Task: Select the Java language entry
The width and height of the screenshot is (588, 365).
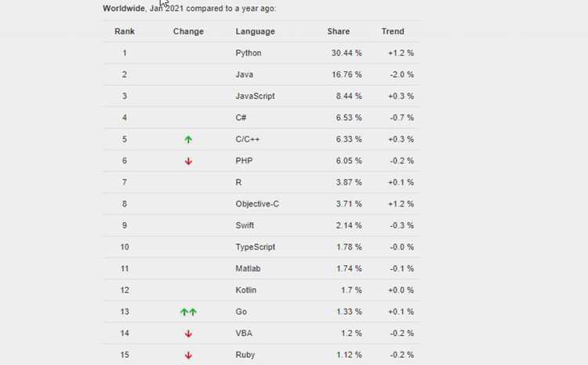Action: [244, 75]
